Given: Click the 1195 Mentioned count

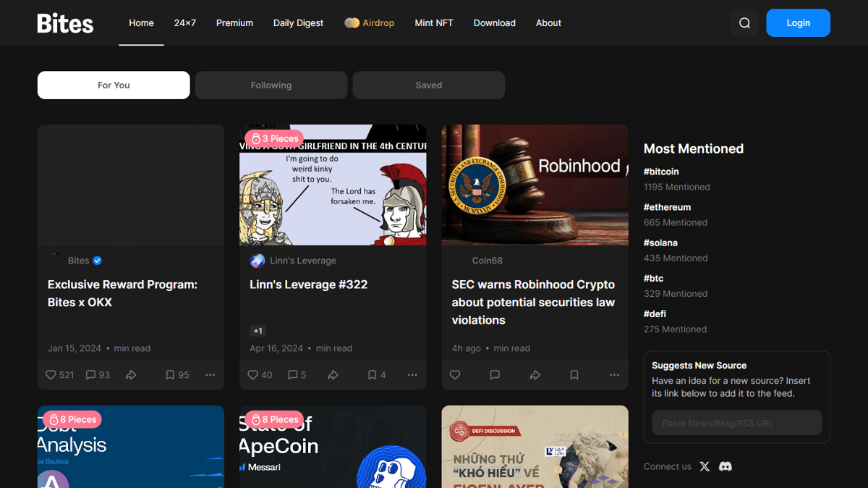Looking at the screenshot, I should click(x=677, y=187).
